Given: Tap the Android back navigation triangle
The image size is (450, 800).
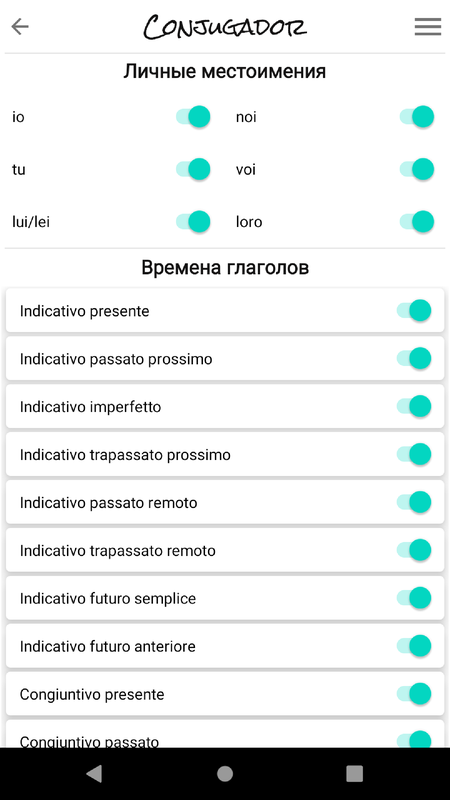Looking at the screenshot, I should pos(94,773).
